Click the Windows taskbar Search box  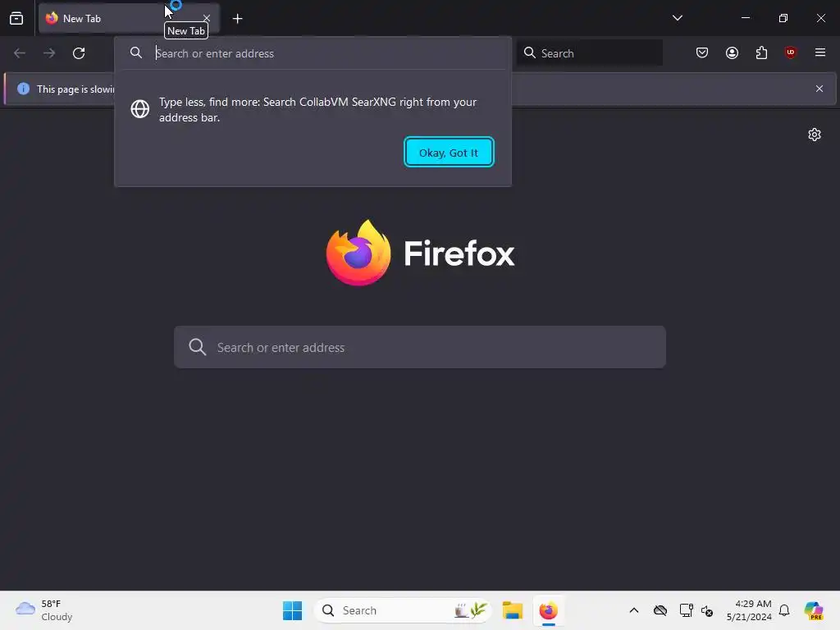coord(402,610)
